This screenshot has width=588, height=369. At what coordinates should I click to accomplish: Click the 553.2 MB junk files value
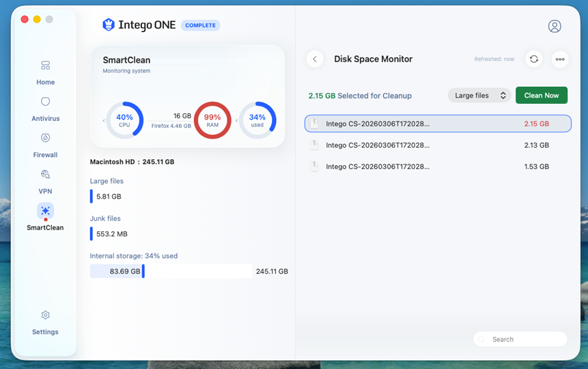click(112, 234)
